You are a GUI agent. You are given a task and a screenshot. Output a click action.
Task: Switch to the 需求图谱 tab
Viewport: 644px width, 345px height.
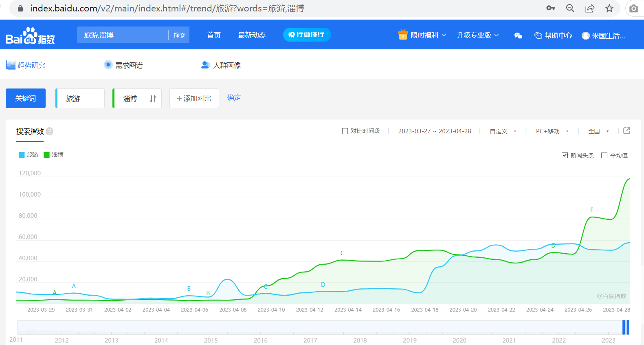click(x=123, y=65)
